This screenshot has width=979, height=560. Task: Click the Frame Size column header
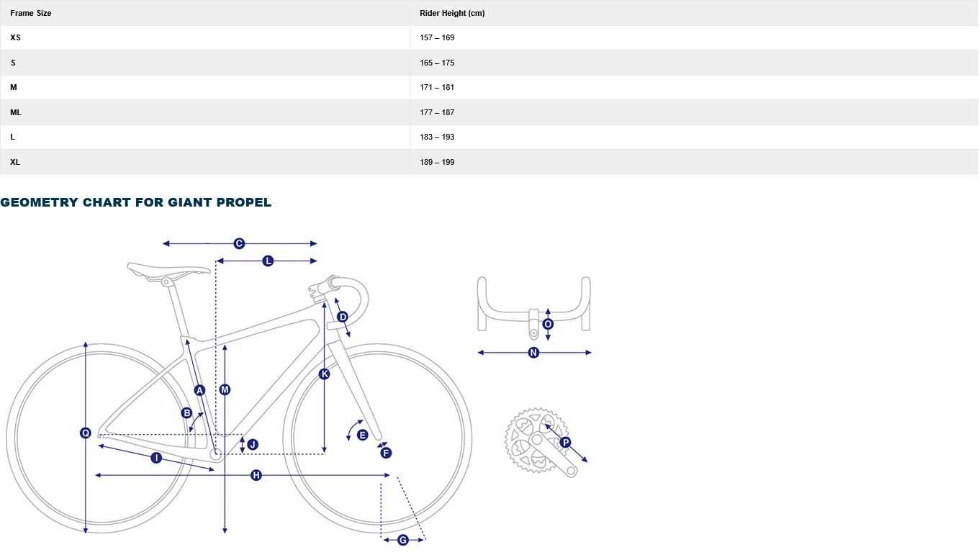point(31,13)
